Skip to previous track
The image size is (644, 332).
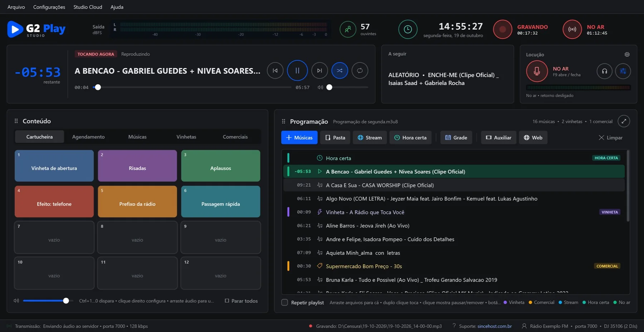pos(275,70)
